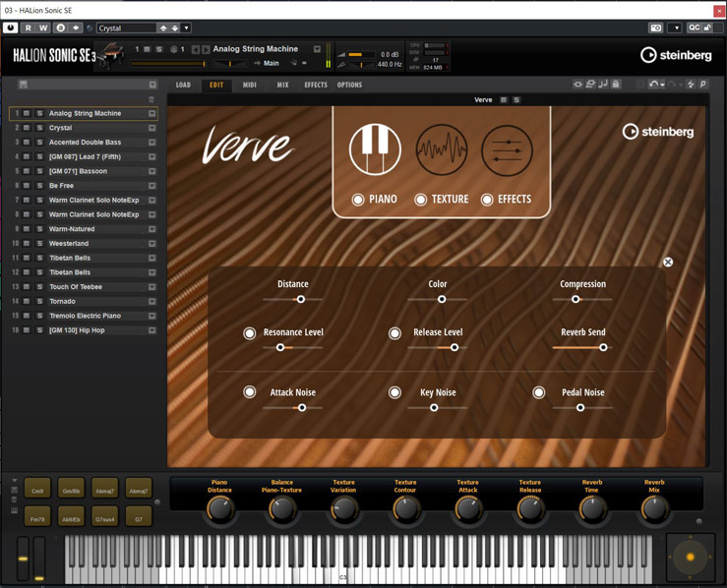Toggle Key Noise on/off button
Image resolution: width=727 pixels, height=588 pixels.
click(394, 392)
